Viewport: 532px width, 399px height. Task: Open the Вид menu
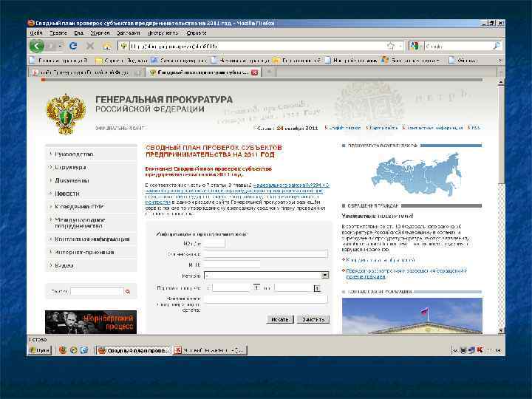[79, 33]
